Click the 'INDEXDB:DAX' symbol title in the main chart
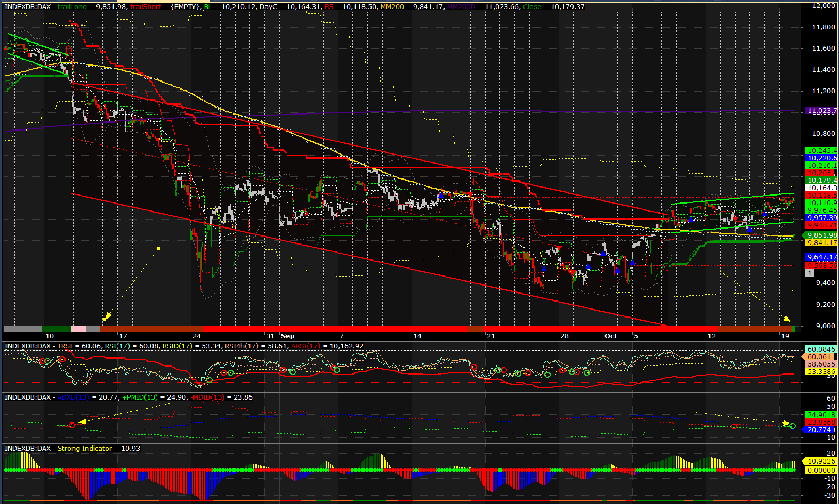 click(x=28, y=7)
